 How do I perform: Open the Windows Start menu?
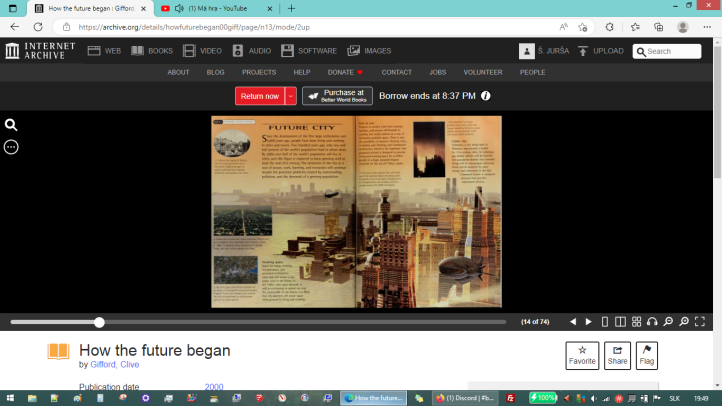click(10, 398)
